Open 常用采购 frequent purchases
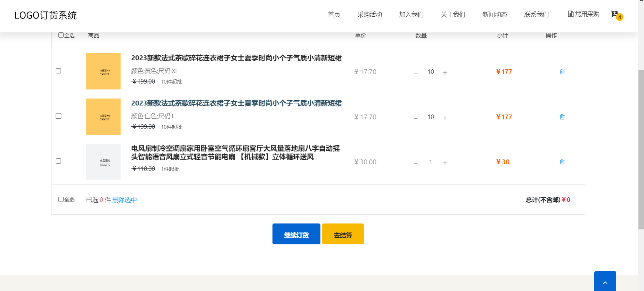 (x=584, y=14)
